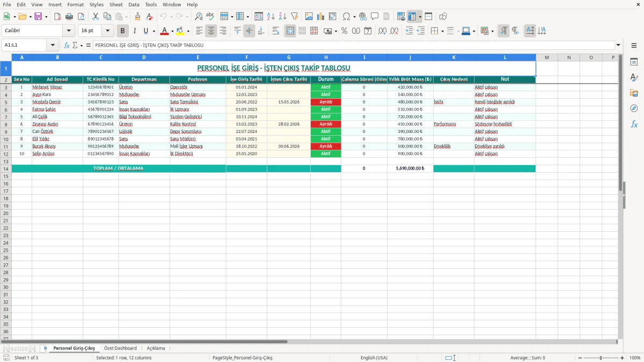Image resolution: width=644 pixels, height=362 pixels.
Task: Click the Insert Hyperlink globe icon
Action: 363,17
